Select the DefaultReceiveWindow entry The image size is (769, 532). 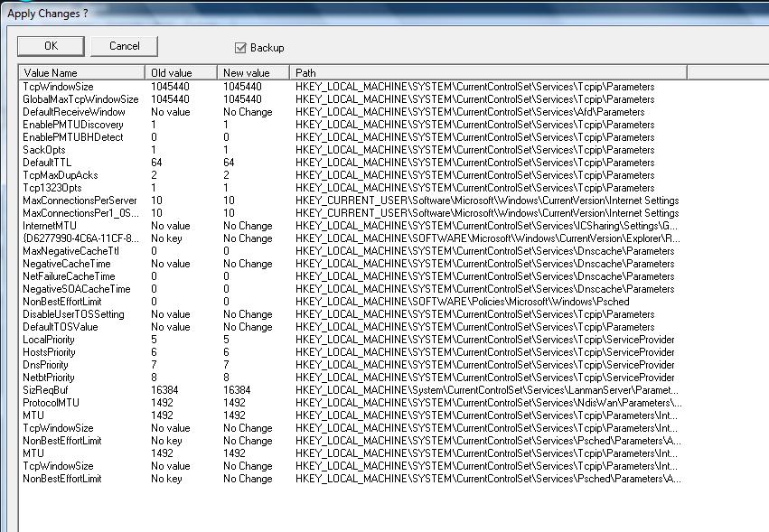pyautogui.click(x=74, y=112)
